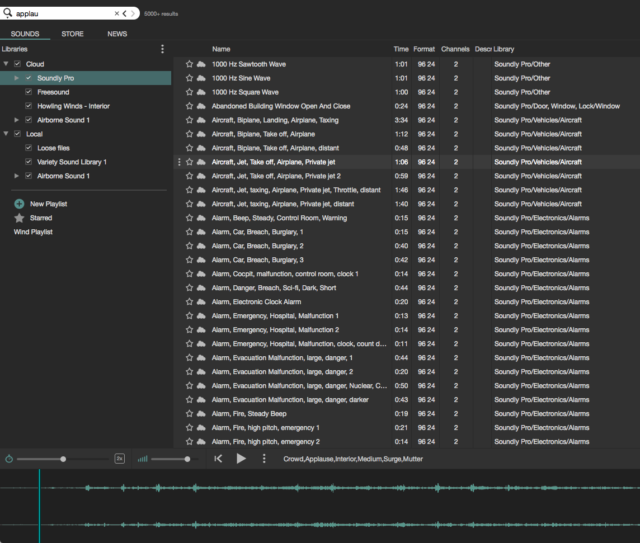
Task: Click the Play button in the player bar
Action: coord(241,459)
